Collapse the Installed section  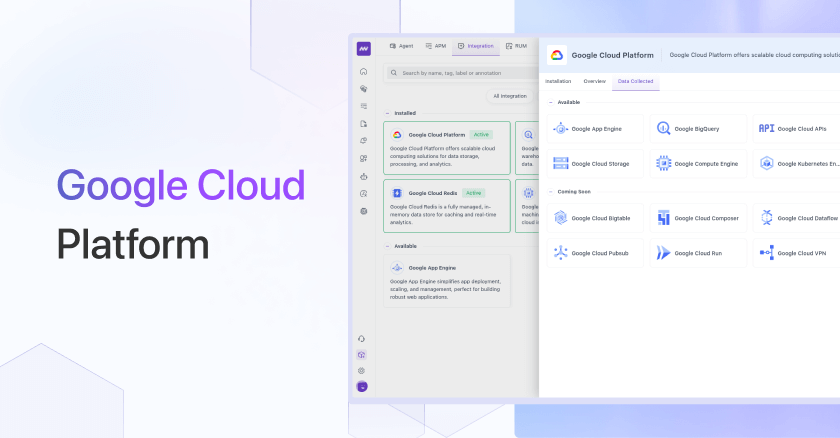pos(388,113)
